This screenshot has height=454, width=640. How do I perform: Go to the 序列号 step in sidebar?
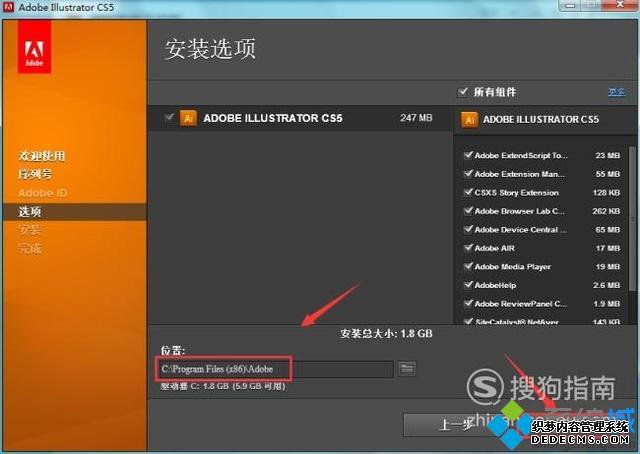coord(35,174)
